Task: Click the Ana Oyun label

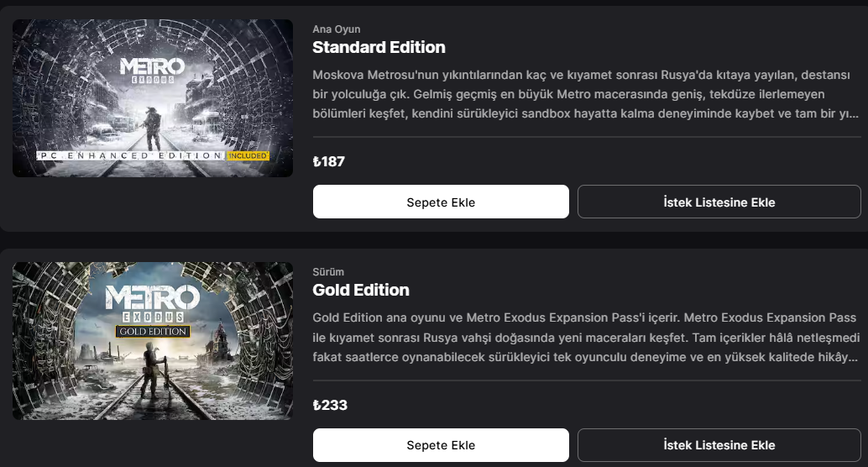Action: tap(336, 29)
